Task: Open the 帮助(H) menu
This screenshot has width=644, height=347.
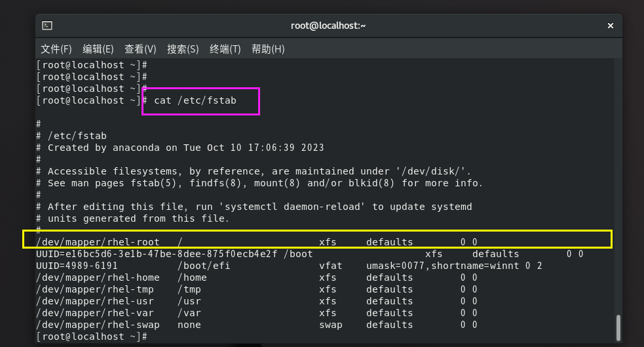Action: click(268, 49)
